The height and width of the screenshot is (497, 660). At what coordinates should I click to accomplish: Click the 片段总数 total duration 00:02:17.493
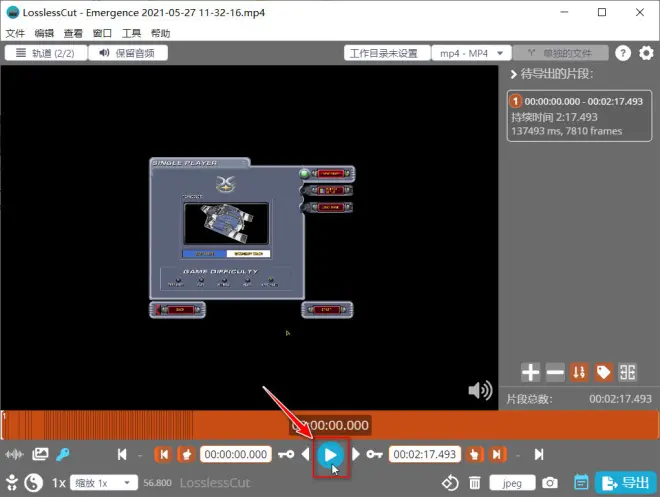click(x=620, y=399)
